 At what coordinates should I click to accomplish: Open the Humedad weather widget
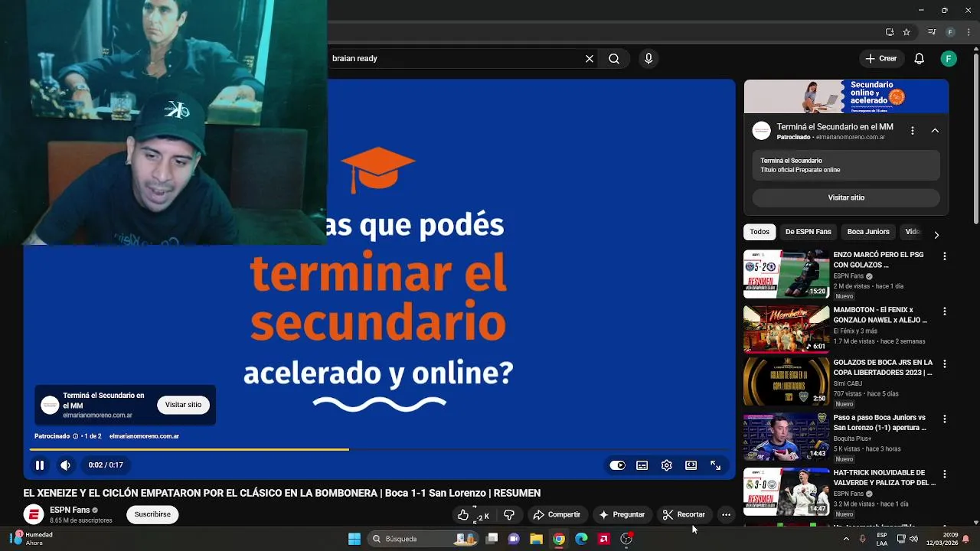[x=31, y=539]
